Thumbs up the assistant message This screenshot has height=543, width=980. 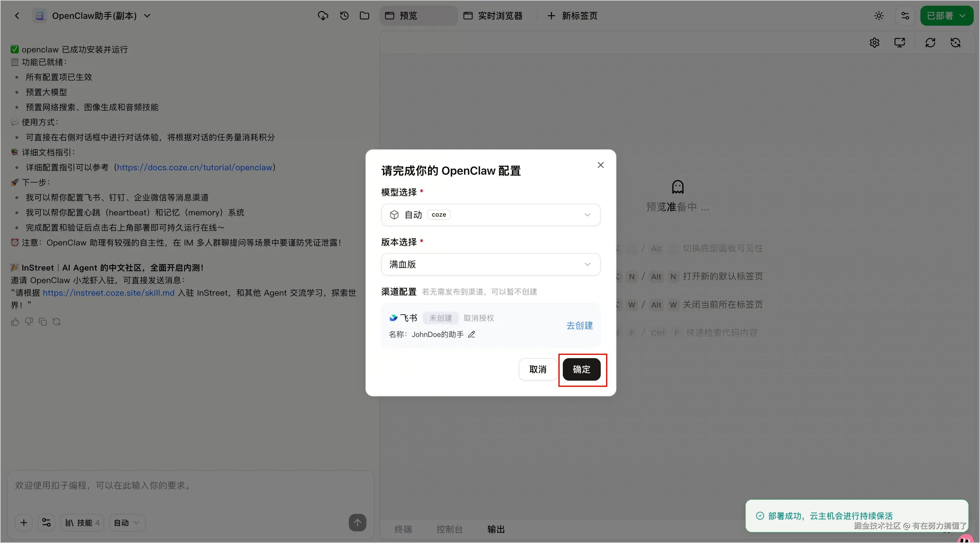[15, 322]
